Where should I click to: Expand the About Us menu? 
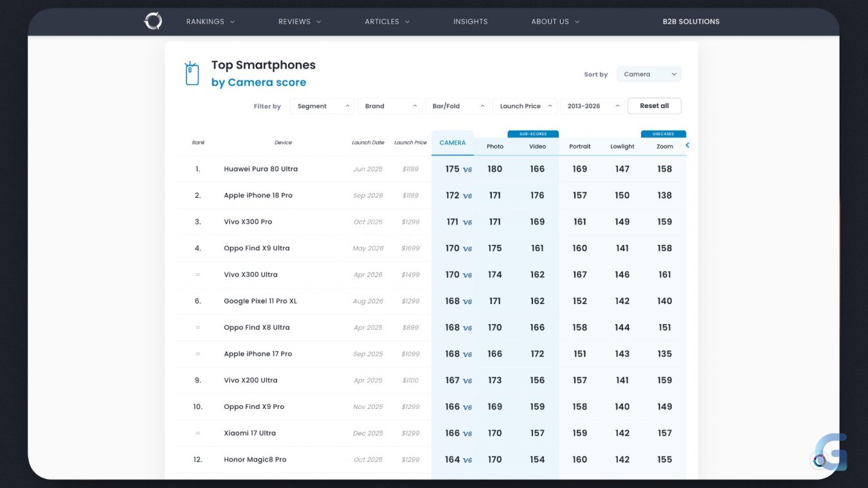pyautogui.click(x=556, y=21)
